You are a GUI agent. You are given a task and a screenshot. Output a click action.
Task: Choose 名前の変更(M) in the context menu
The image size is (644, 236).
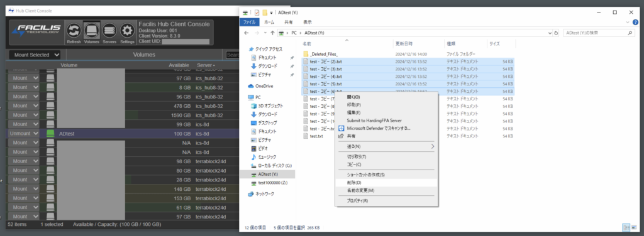coord(386,191)
